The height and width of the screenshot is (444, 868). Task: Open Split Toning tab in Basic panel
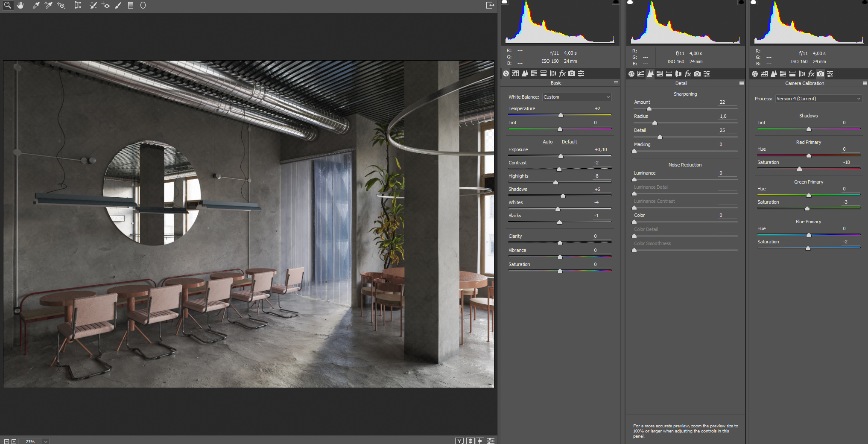[x=544, y=73]
